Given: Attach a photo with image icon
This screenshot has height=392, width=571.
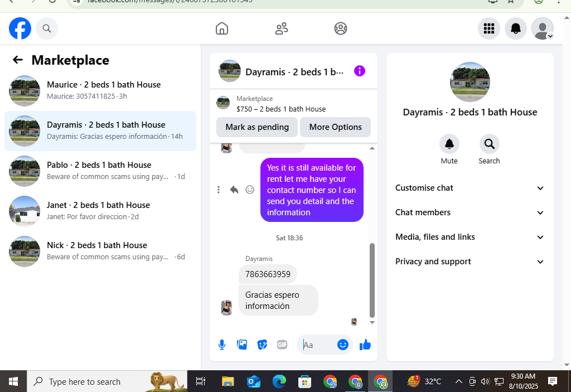Looking at the screenshot, I should click(x=242, y=345).
